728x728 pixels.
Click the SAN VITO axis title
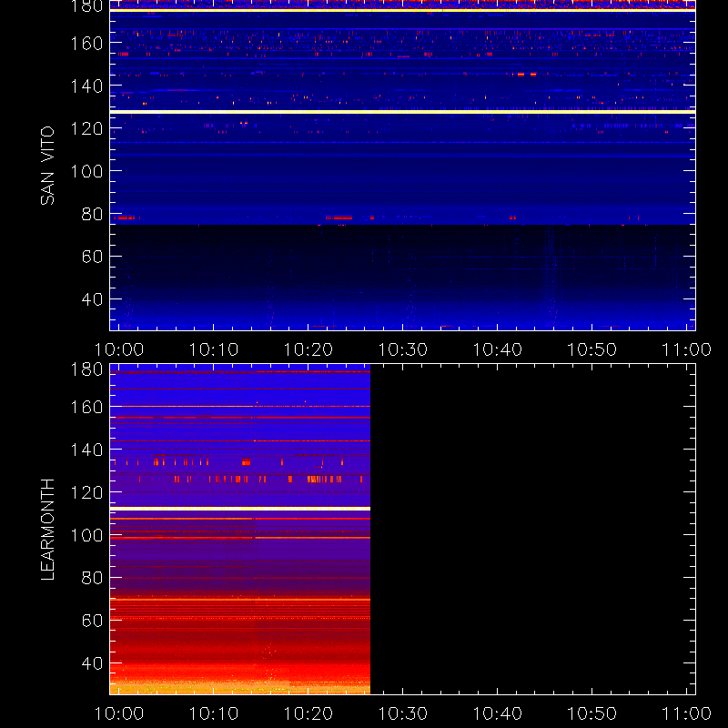[47, 166]
